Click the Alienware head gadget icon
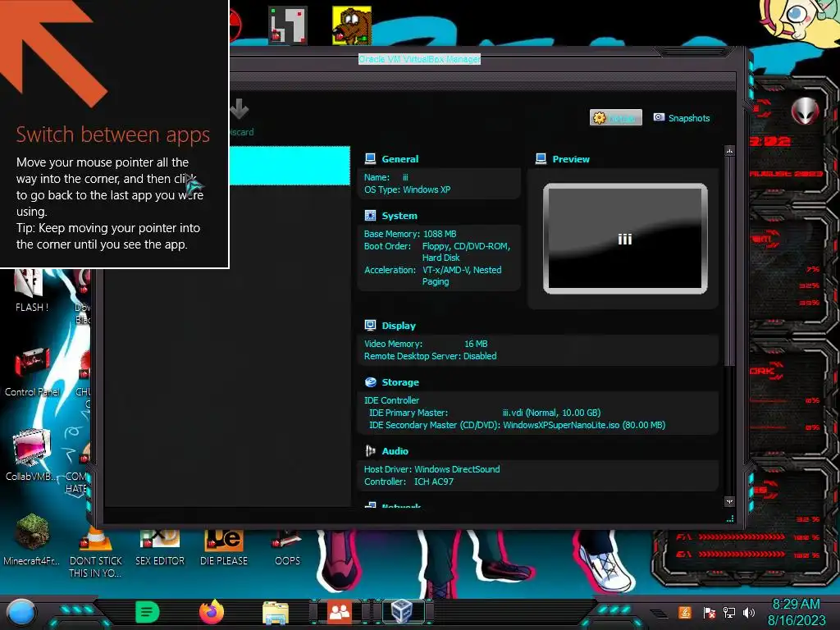The height and width of the screenshot is (630, 840). (806, 111)
